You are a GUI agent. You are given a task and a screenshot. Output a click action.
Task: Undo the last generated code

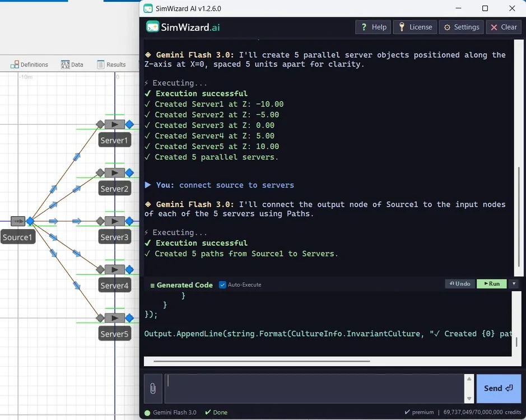pyautogui.click(x=460, y=284)
